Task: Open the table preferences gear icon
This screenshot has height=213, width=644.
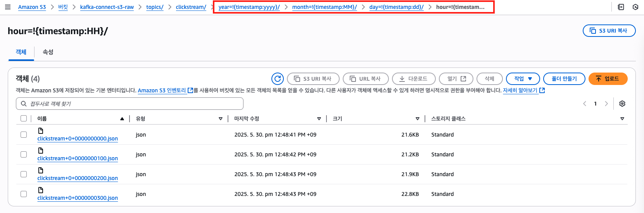Action: pyautogui.click(x=622, y=104)
